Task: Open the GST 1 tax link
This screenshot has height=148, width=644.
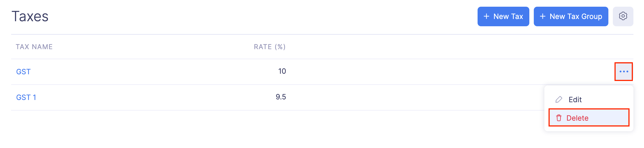Action: point(26,97)
